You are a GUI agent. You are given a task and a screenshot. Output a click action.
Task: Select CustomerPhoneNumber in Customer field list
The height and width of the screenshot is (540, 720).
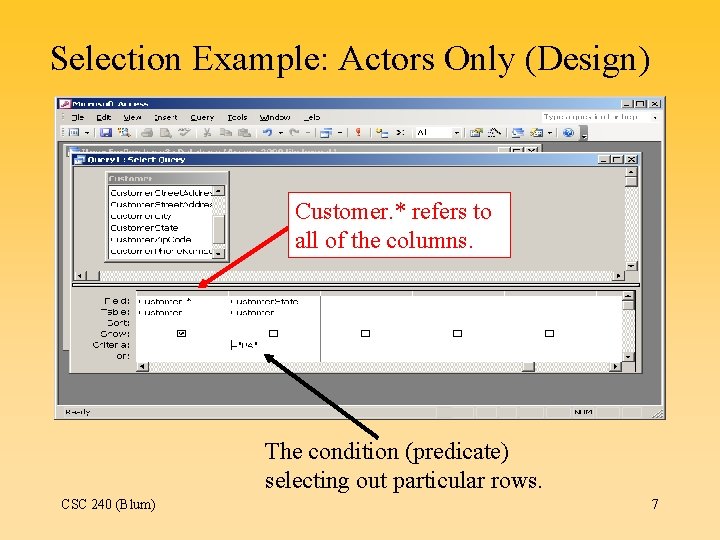[x=161, y=251]
